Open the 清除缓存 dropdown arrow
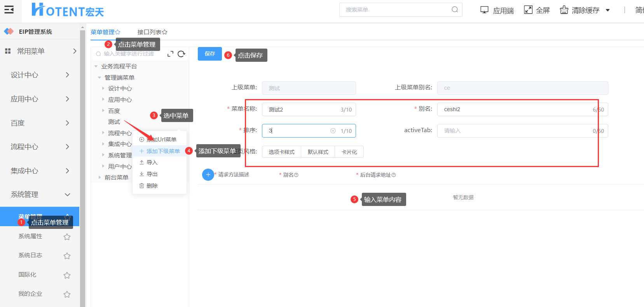 (x=607, y=10)
